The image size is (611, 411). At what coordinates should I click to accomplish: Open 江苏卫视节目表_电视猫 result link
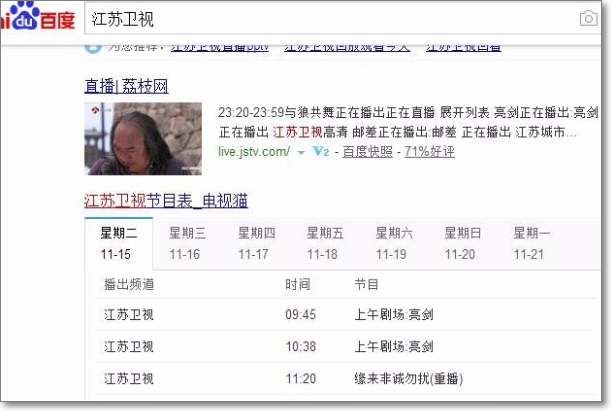[x=166, y=201]
